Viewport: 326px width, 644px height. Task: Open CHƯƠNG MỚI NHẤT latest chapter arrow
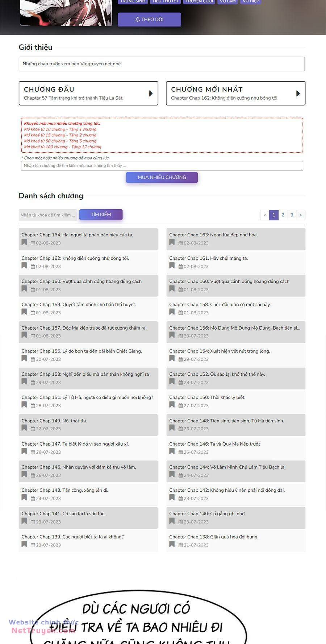point(298,94)
